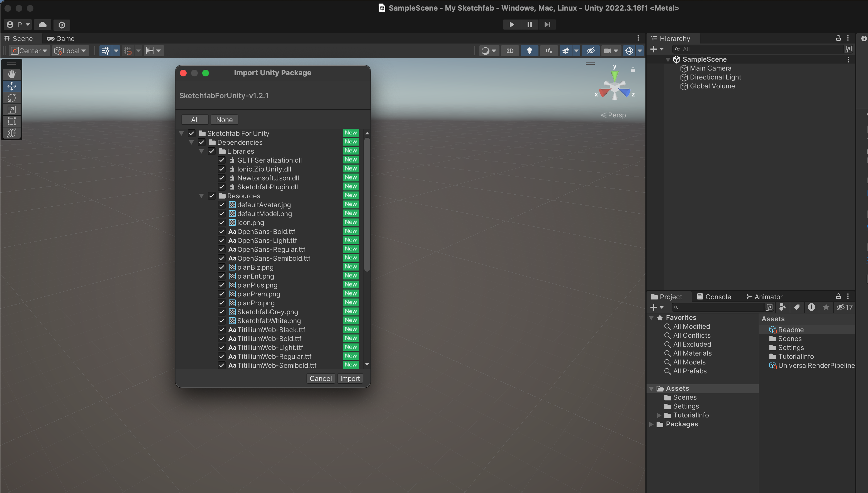Uncheck the icon.png checkbox
The height and width of the screenshot is (493, 868).
(x=222, y=223)
